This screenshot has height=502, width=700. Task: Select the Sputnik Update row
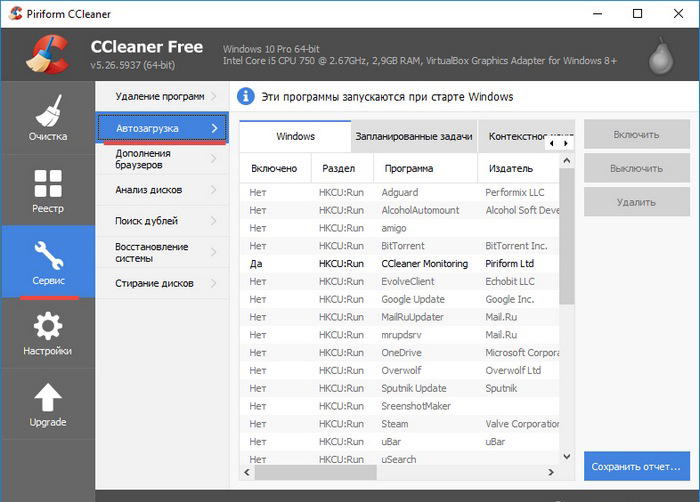[x=399, y=389]
